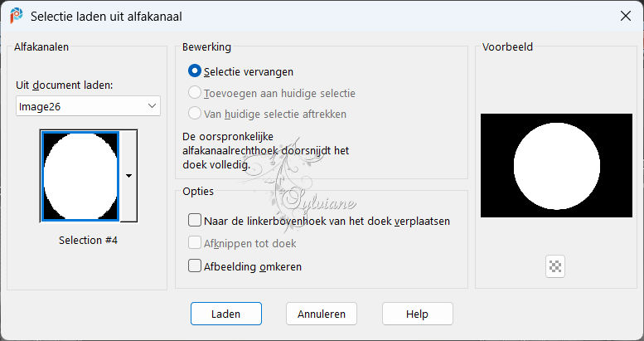Click the dialog title text in title bar

(x=106, y=17)
